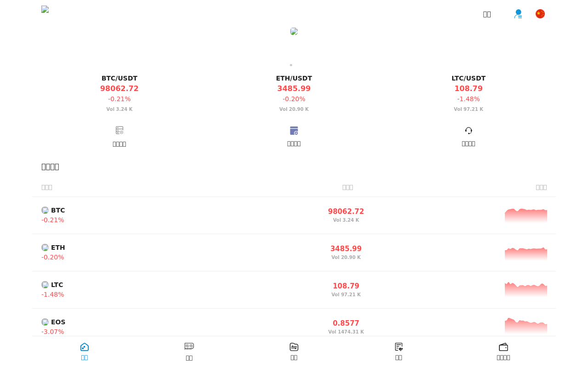The width and height of the screenshot is (588, 368).
Task: Click the text link beside profile icon
Action: click(x=487, y=14)
